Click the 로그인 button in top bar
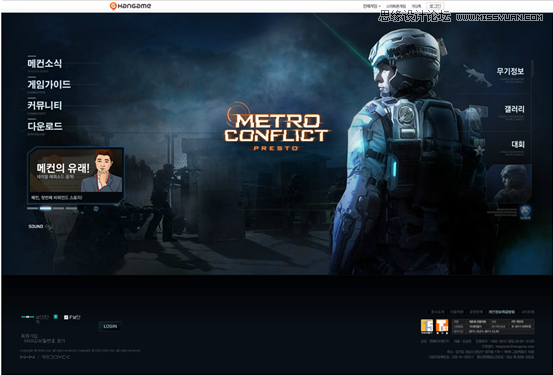Image resolution: width=553 pixels, height=375 pixels. pos(435,6)
